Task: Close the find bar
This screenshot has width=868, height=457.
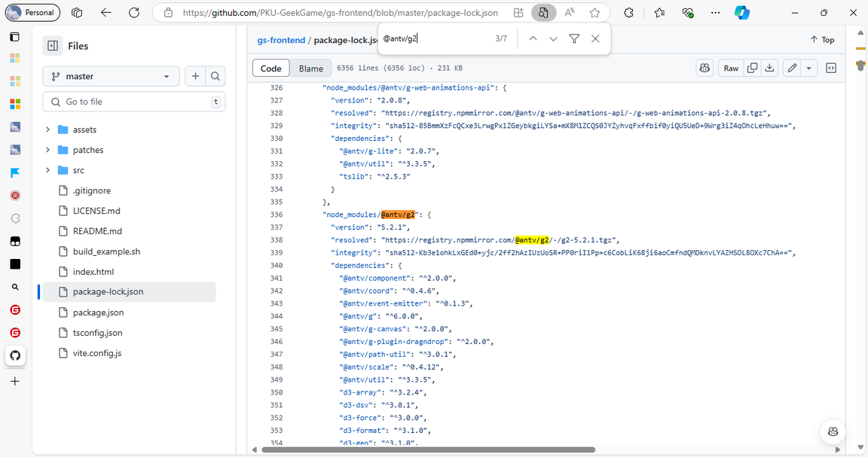Action: click(595, 38)
